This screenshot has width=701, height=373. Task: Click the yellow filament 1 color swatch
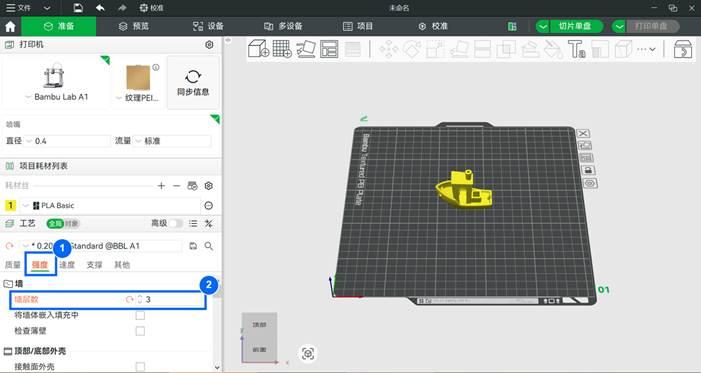coord(10,205)
